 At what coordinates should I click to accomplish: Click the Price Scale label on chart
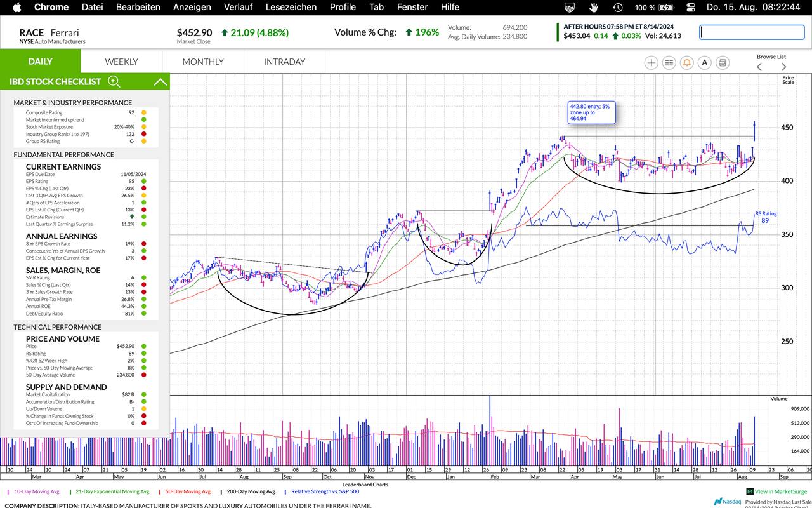pyautogui.click(x=788, y=80)
